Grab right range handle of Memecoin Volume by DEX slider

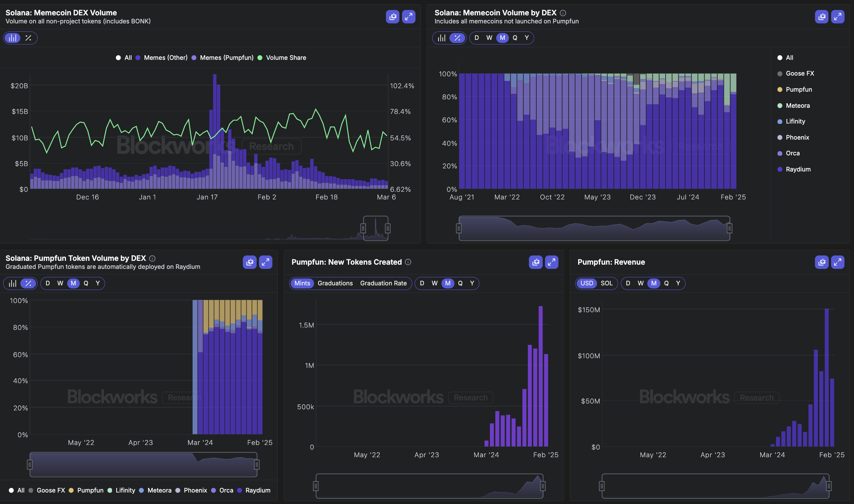tap(730, 229)
